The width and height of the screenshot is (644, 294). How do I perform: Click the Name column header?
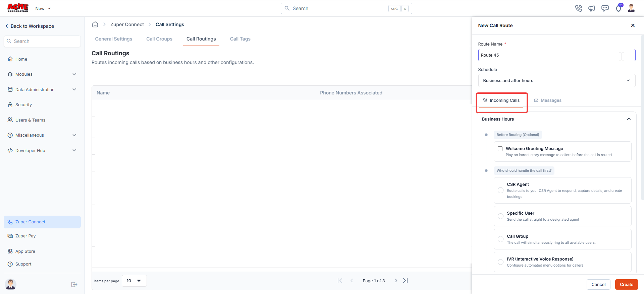click(103, 93)
